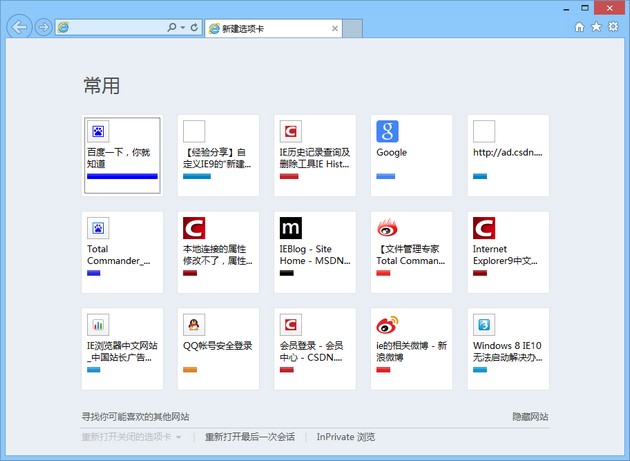Viewport: 630px width, 461px height.
Task: Refresh the page with reload icon
Action: click(x=194, y=27)
